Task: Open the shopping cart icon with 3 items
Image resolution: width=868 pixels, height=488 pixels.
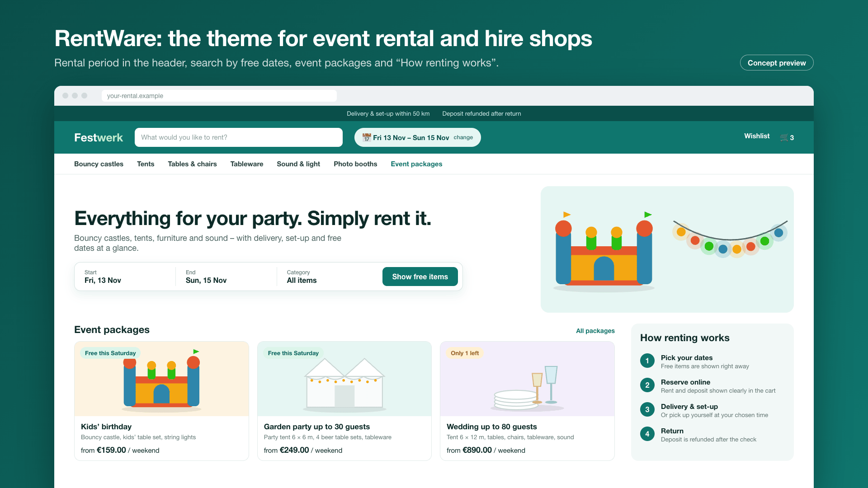Action: (787, 137)
